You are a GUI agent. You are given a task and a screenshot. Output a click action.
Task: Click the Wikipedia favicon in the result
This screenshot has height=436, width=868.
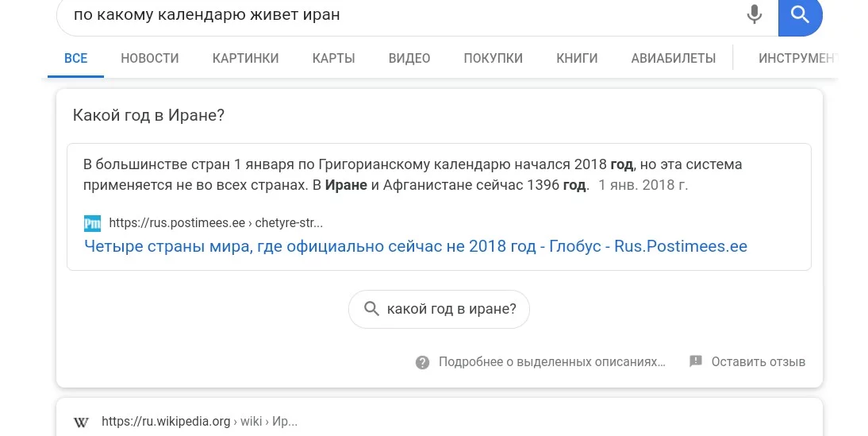[81, 422]
